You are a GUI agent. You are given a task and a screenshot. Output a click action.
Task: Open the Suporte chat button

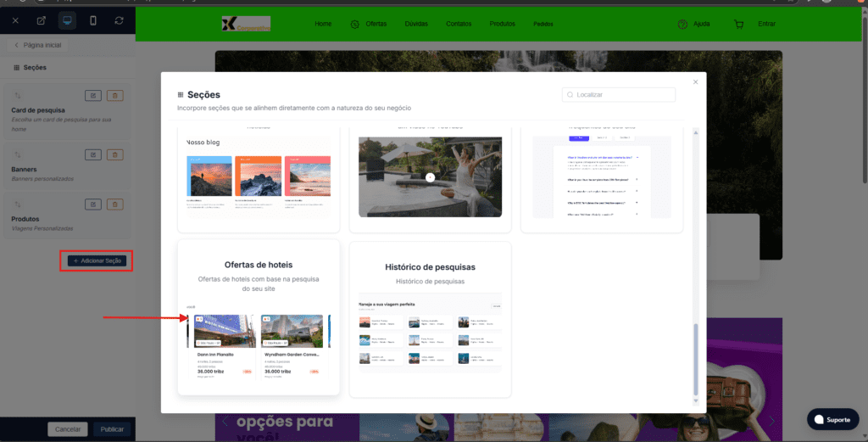[x=832, y=419]
